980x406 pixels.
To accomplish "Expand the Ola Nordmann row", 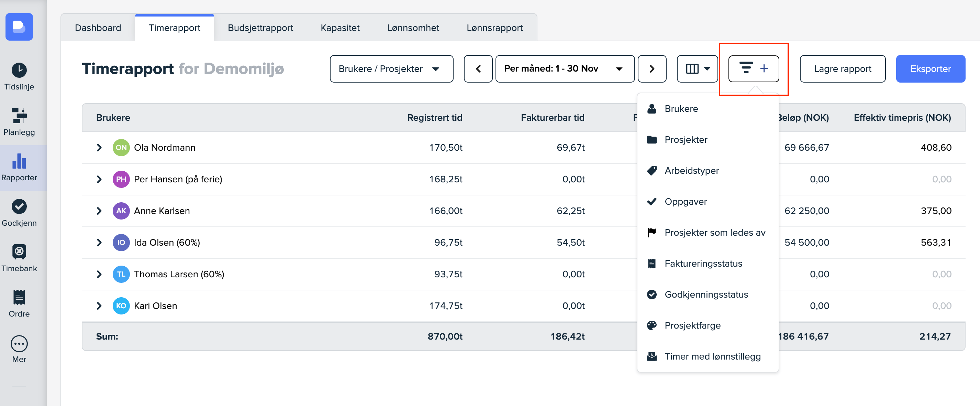I will (x=99, y=147).
